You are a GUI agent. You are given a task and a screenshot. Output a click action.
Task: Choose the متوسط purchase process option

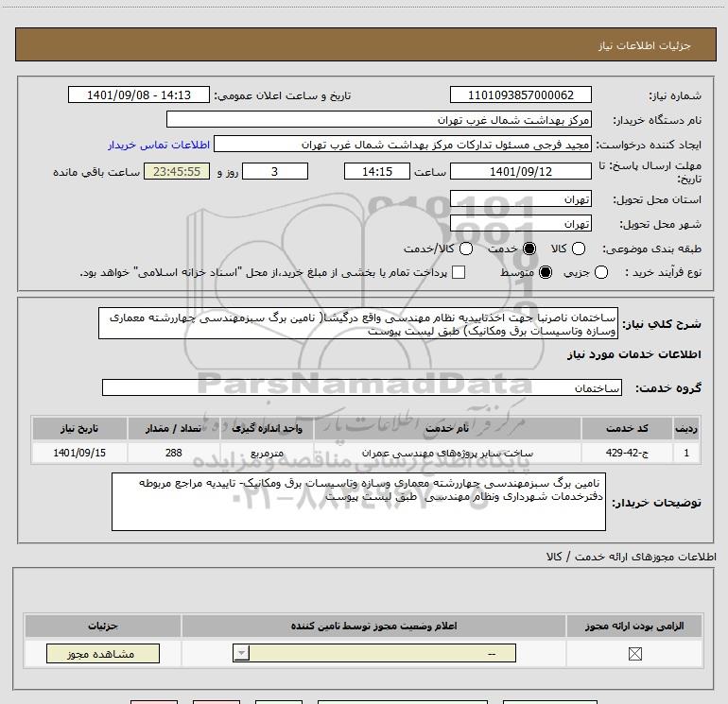click(546, 272)
